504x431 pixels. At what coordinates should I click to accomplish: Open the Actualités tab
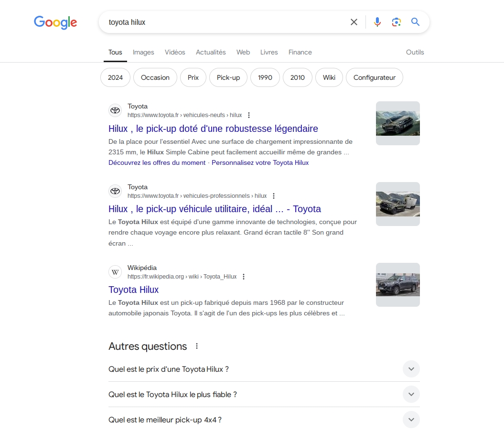pyautogui.click(x=211, y=52)
